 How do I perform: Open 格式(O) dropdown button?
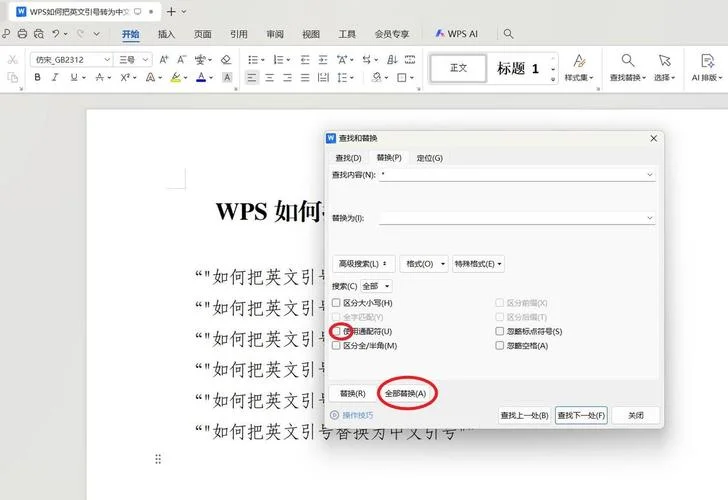point(424,264)
